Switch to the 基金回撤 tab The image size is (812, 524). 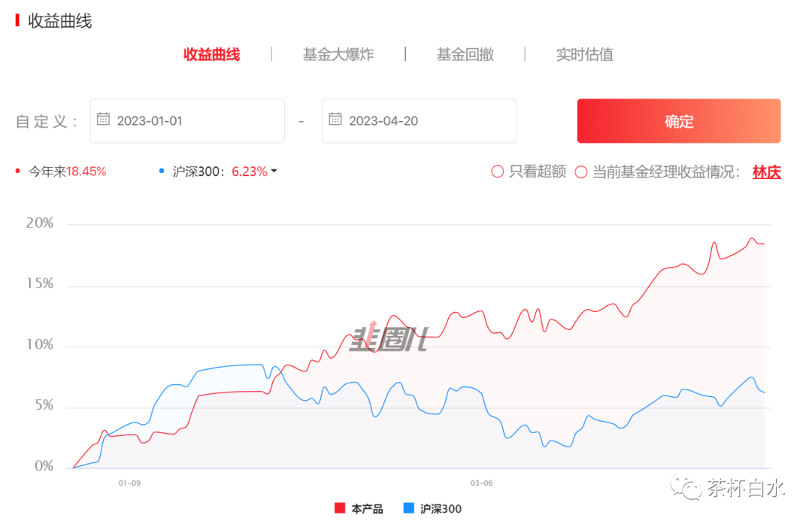(x=465, y=54)
